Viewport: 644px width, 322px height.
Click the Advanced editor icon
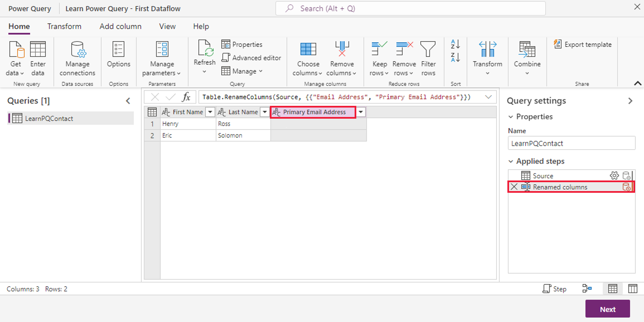(x=225, y=58)
